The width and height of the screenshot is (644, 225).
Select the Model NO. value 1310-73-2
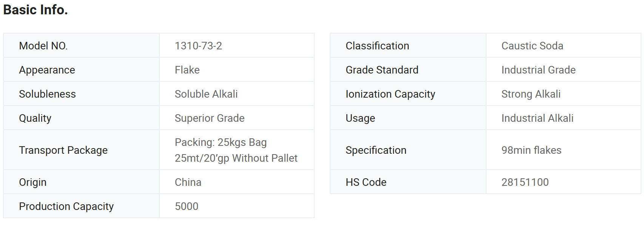pos(198,46)
